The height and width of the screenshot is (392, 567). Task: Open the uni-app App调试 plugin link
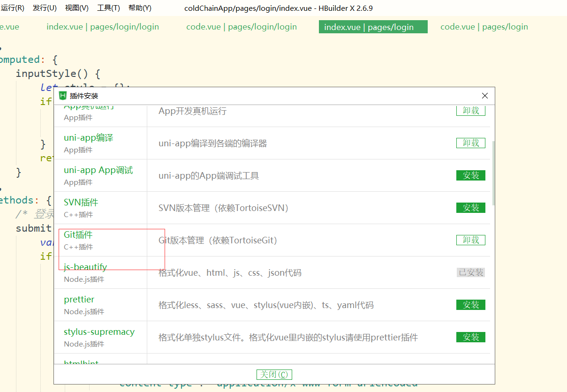click(98, 170)
